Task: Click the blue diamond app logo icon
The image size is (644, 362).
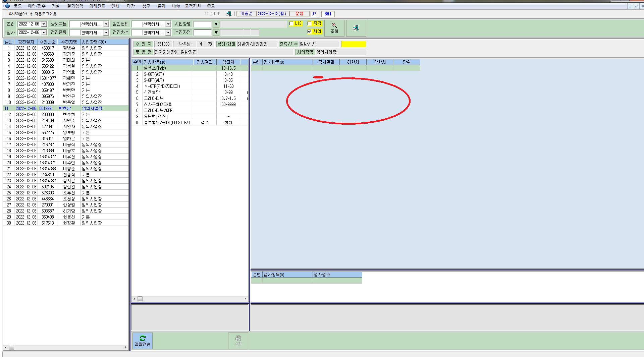Action: click(x=7, y=6)
